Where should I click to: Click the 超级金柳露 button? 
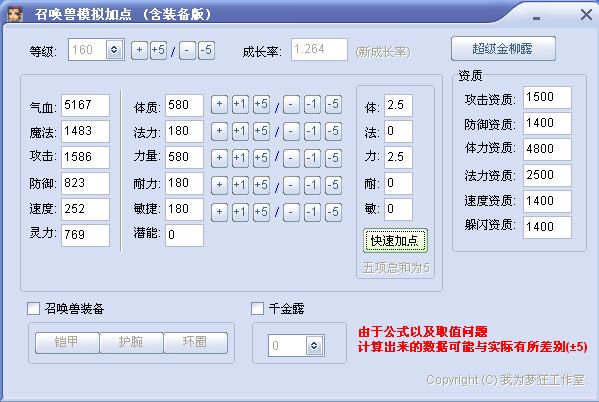(503, 49)
